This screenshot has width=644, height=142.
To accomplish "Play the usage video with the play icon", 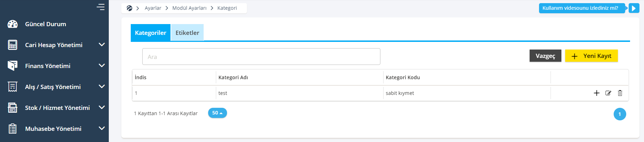I will [x=634, y=8].
